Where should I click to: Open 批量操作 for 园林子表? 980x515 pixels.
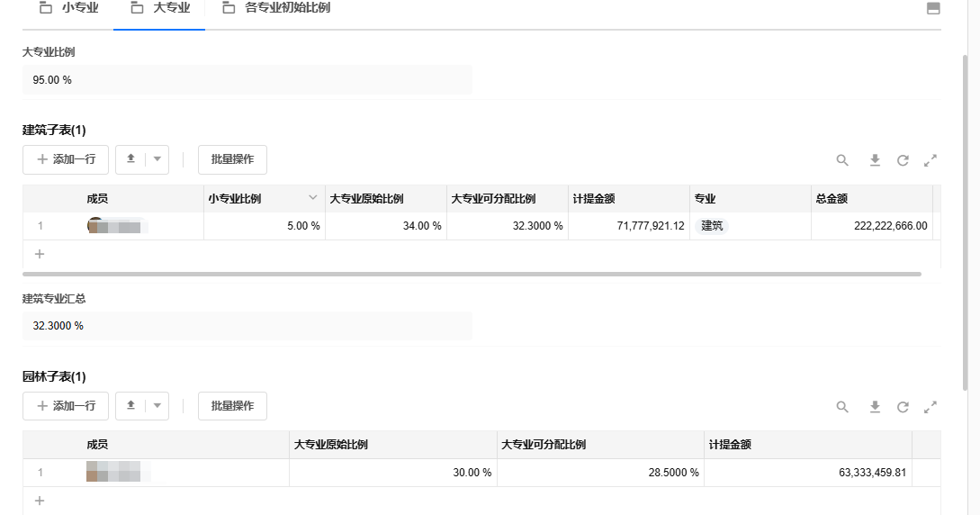[232, 406]
